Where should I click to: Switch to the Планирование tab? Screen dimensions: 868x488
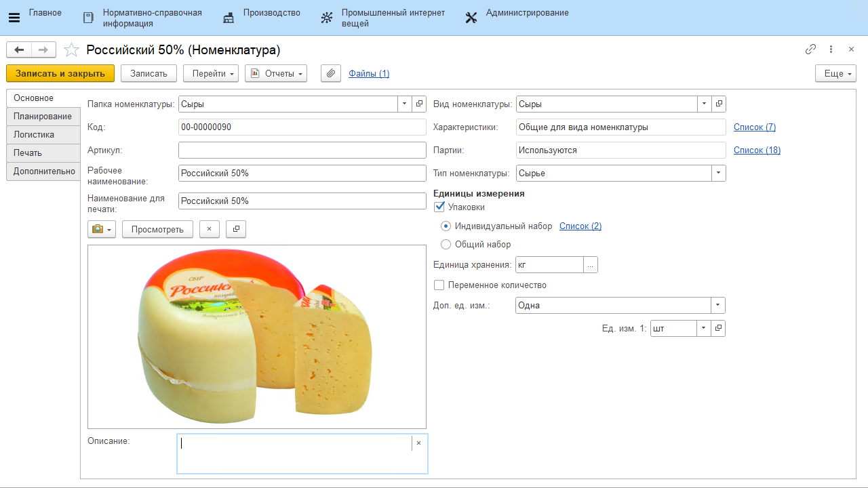point(43,116)
